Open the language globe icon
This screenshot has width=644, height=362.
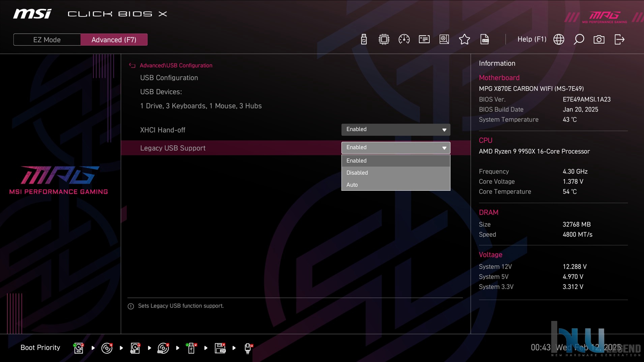coord(559,39)
